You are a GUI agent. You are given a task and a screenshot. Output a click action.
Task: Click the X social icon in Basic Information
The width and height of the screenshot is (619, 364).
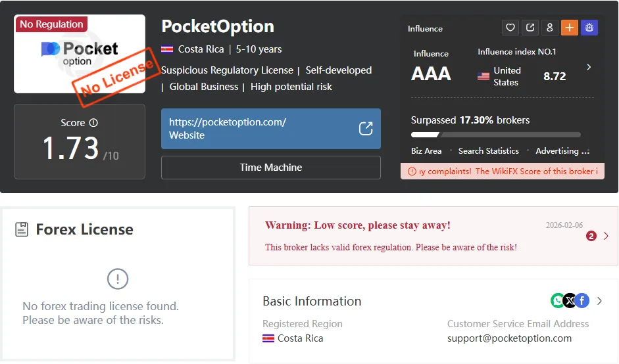pyautogui.click(x=570, y=301)
